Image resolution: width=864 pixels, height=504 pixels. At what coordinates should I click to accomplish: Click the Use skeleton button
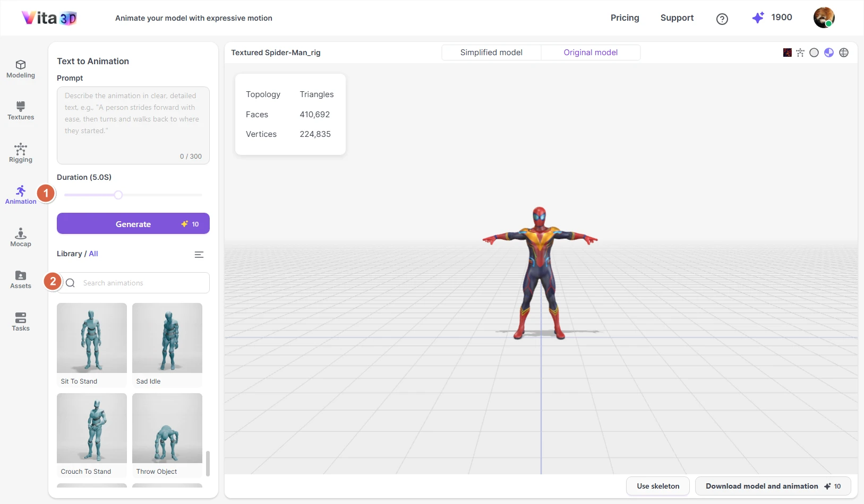tap(657, 486)
